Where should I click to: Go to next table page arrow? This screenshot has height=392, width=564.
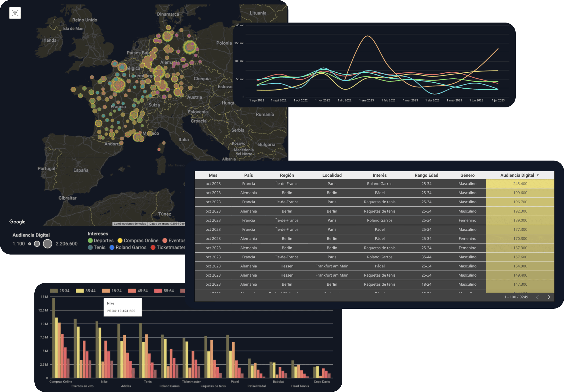tap(549, 297)
